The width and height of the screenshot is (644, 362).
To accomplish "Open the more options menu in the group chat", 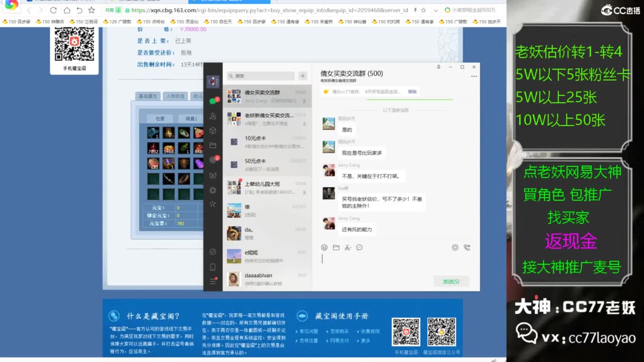I will tap(473, 76).
